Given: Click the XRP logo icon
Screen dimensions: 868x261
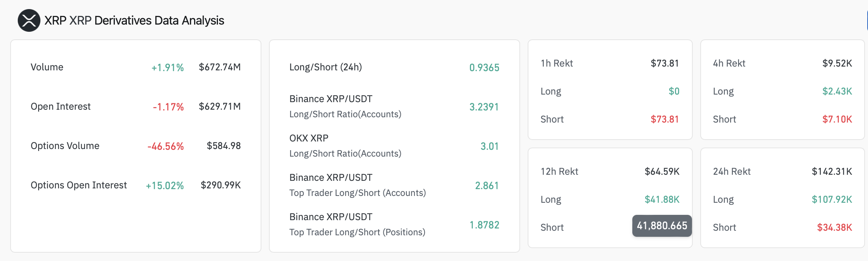Looking at the screenshot, I should 29,21.
